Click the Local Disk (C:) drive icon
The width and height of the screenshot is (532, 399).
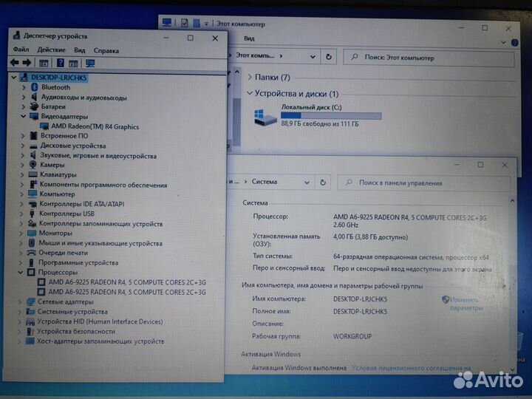click(265, 117)
